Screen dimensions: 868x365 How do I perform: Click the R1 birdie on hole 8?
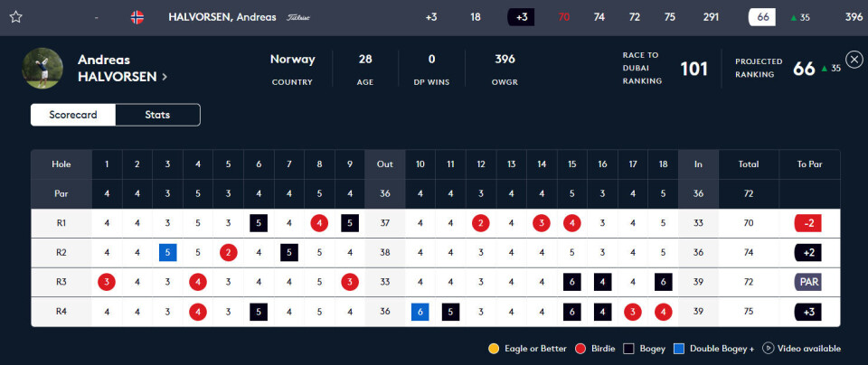[x=319, y=222]
